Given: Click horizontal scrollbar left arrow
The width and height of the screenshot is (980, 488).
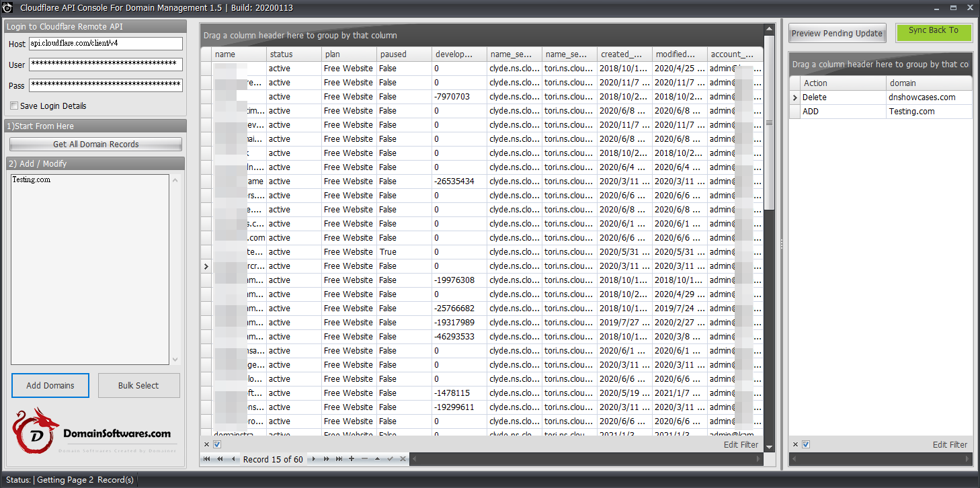Looking at the screenshot, I should [413, 459].
